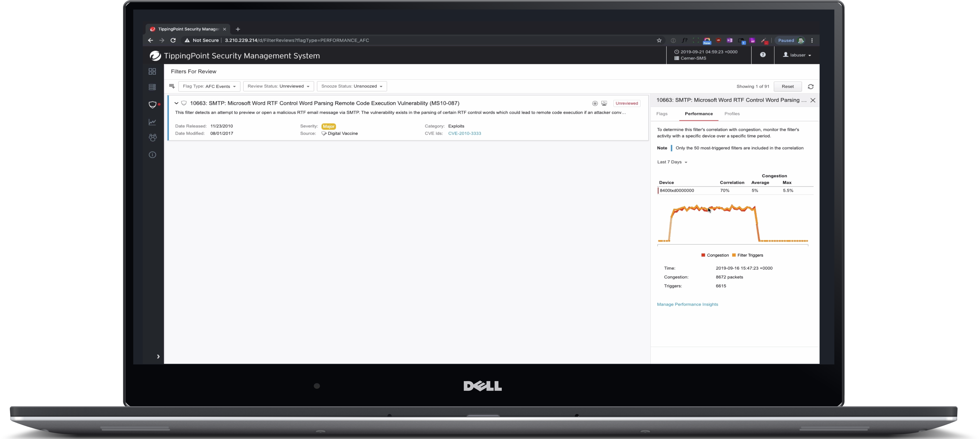
Task: Open the help question mark icon
Action: pyautogui.click(x=762, y=55)
